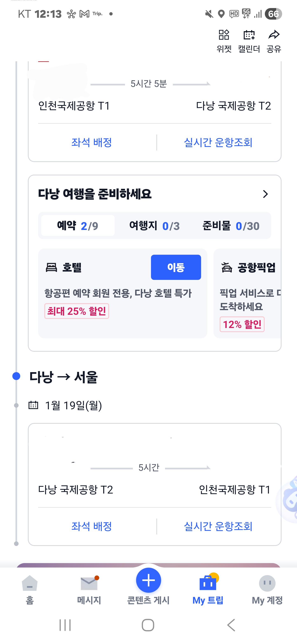Expand 다낭 여행을 준비하세요 chevron arrow

click(x=265, y=194)
